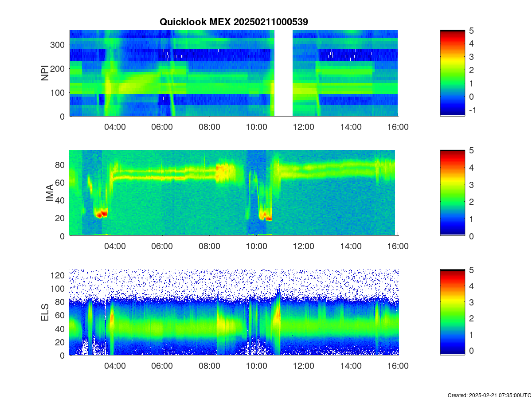The height and width of the screenshot is (399, 532).
Task: Click the 60 tick on the IMA y-axis
Action: click(61, 182)
